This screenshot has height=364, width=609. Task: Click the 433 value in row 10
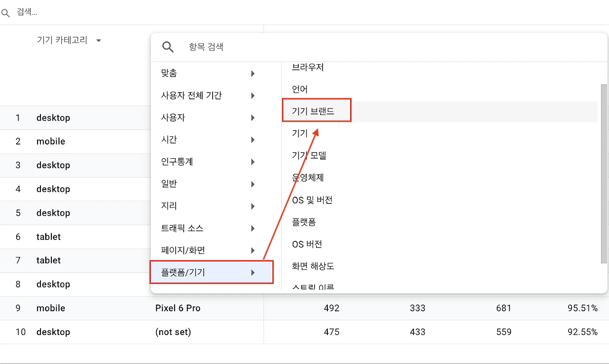pos(418,332)
